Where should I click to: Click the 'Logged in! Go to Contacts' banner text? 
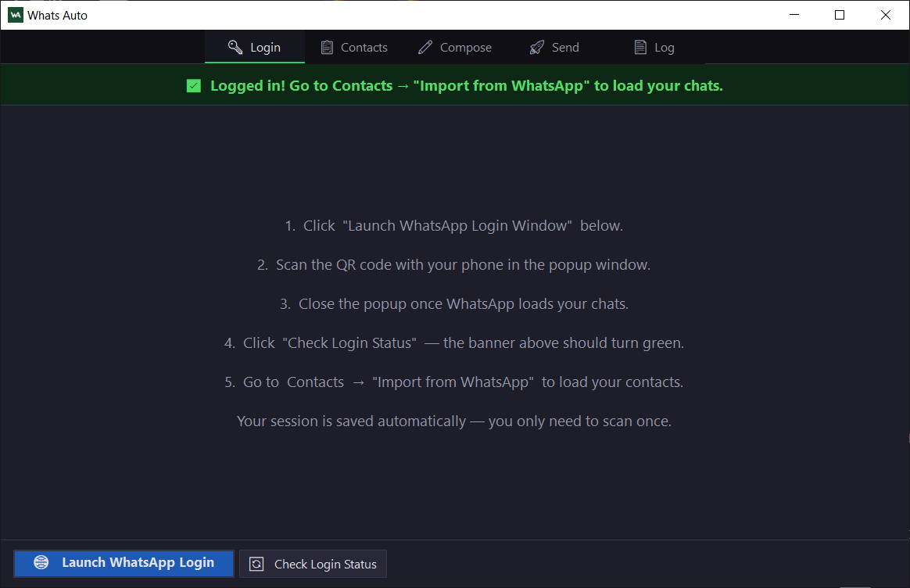(467, 86)
